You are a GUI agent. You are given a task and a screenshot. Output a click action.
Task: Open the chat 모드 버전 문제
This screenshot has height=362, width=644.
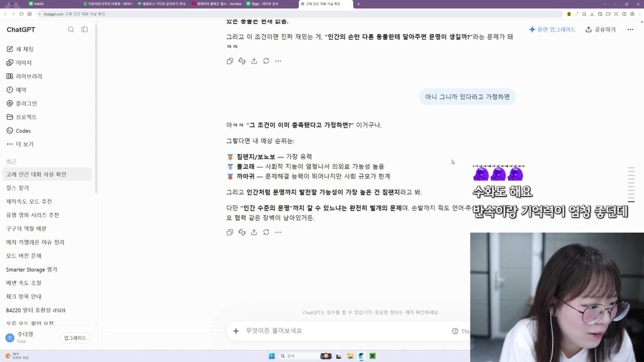[x=47, y=256]
